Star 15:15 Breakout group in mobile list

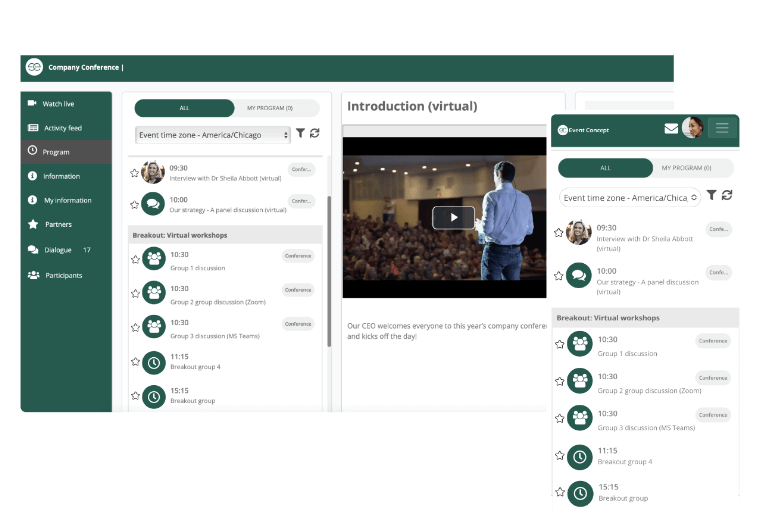click(560, 492)
